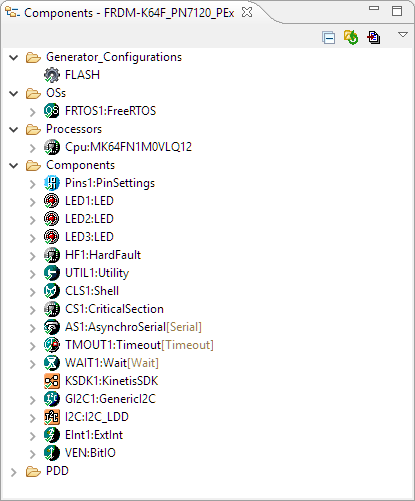Expand the FRTOS1:FreeRTOS node
This screenshot has height=501, width=415.
(x=32, y=112)
